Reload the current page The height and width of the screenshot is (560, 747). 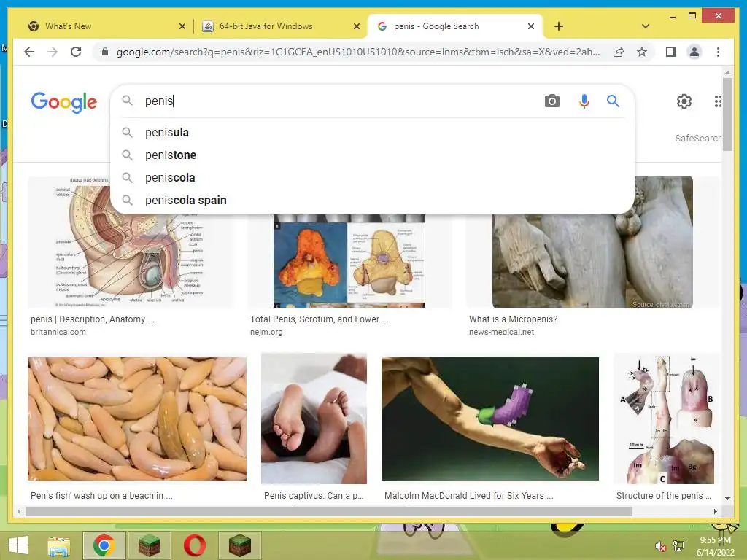coord(76,52)
